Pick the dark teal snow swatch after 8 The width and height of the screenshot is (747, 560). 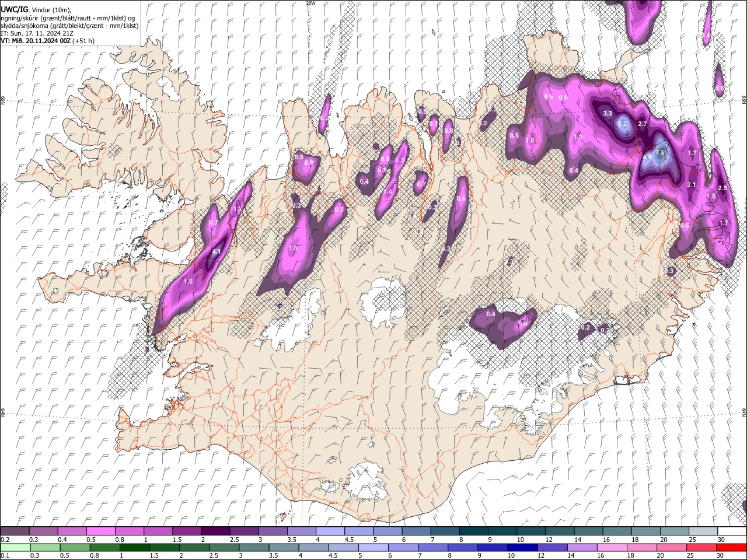(x=474, y=531)
